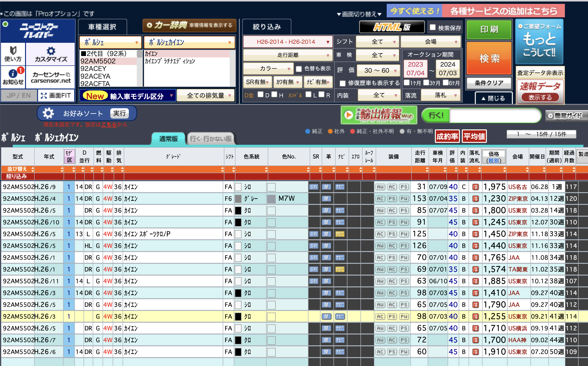Viewport: 588px width, 366px height.
Task: Open the お知らせ notification info icon
Action: [x=13, y=77]
